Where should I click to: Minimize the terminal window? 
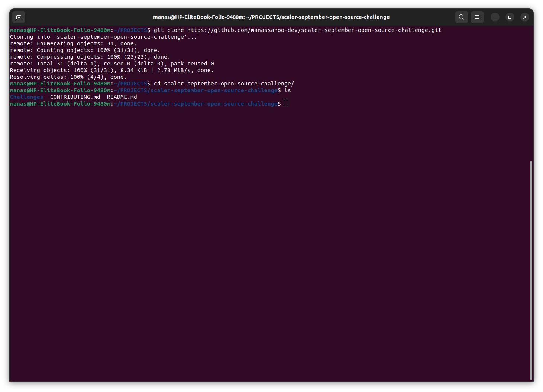coord(495,17)
